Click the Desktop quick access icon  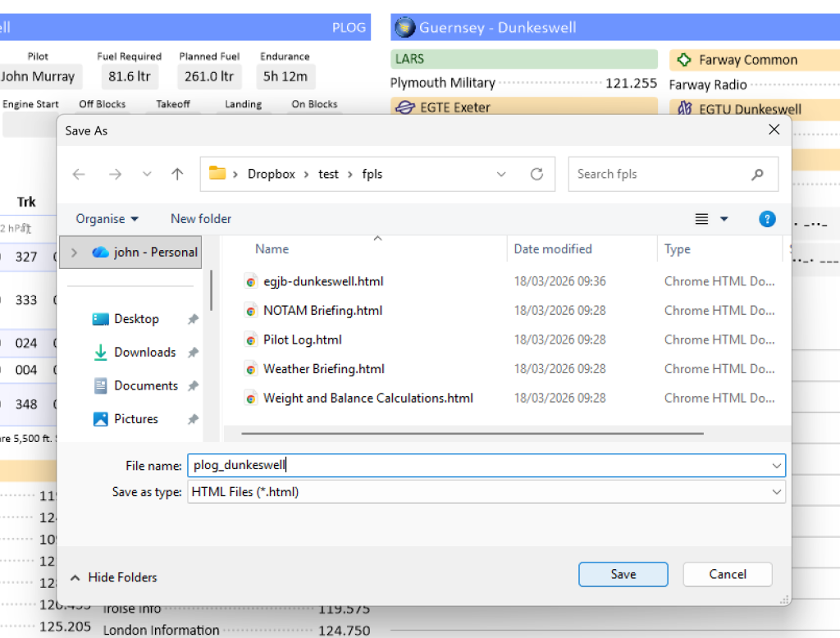point(101,319)
